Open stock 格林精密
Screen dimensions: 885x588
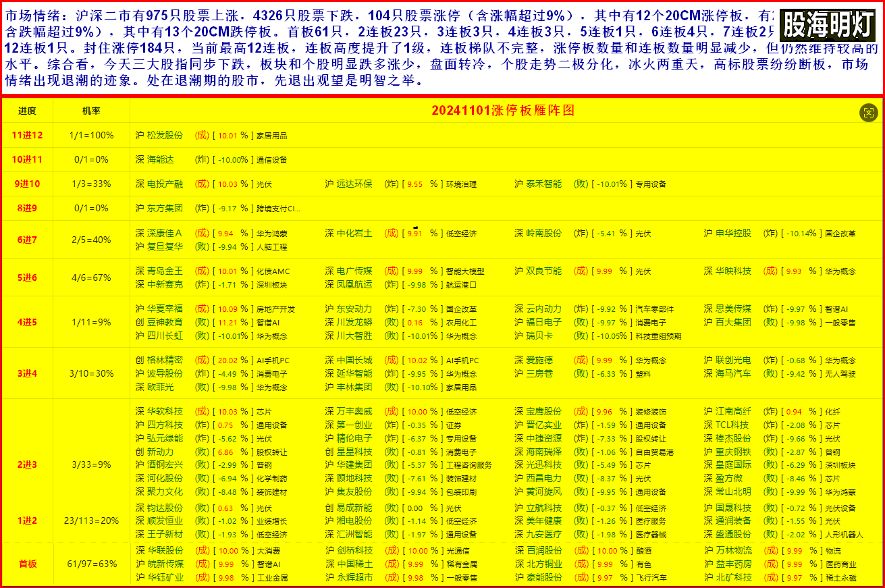tap(165, 360)
